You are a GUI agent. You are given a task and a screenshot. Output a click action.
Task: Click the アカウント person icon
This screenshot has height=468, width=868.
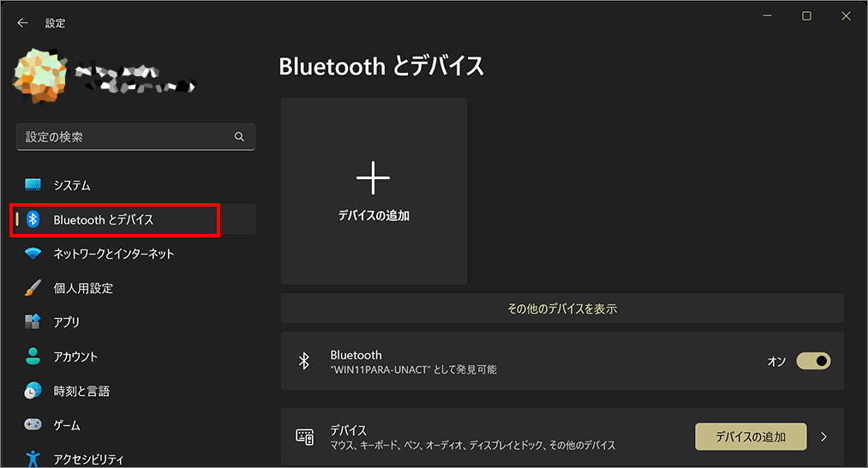tap(33, 356)
